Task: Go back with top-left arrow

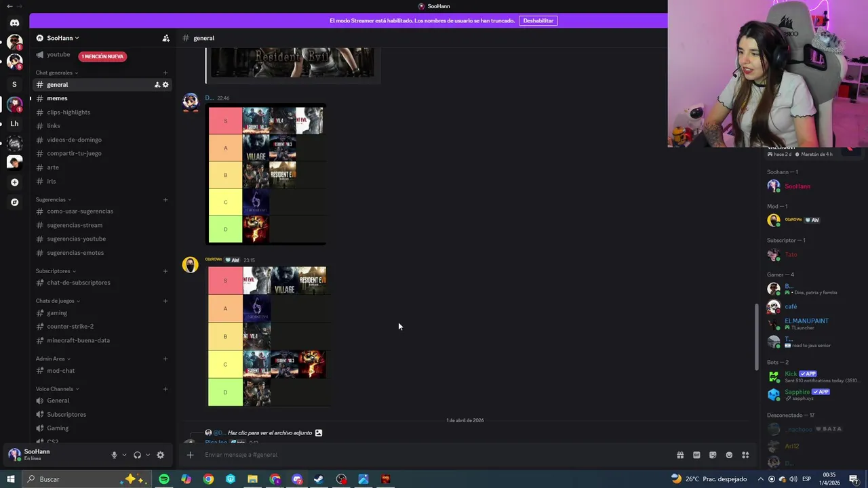Action: pyautogui.click(x=9, y=6)
